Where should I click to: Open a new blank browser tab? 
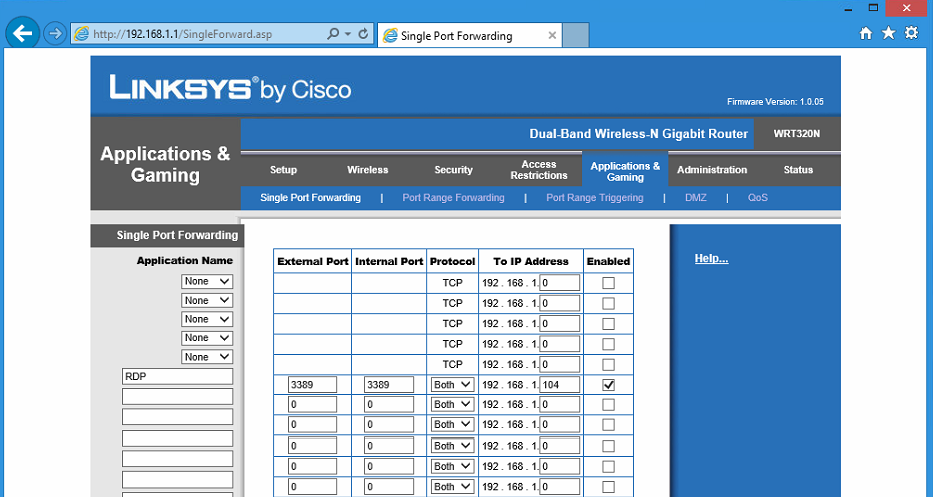point(575,35)
